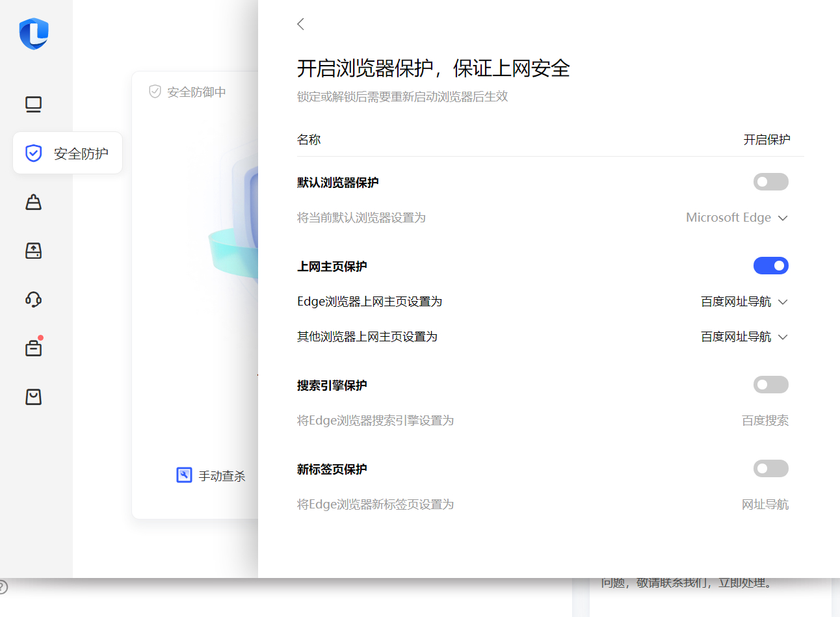This screenshot has height=617, width=840.
Task: Click 将Edge浏览器搜索引擎设置为 label
Action: point(375,421)
